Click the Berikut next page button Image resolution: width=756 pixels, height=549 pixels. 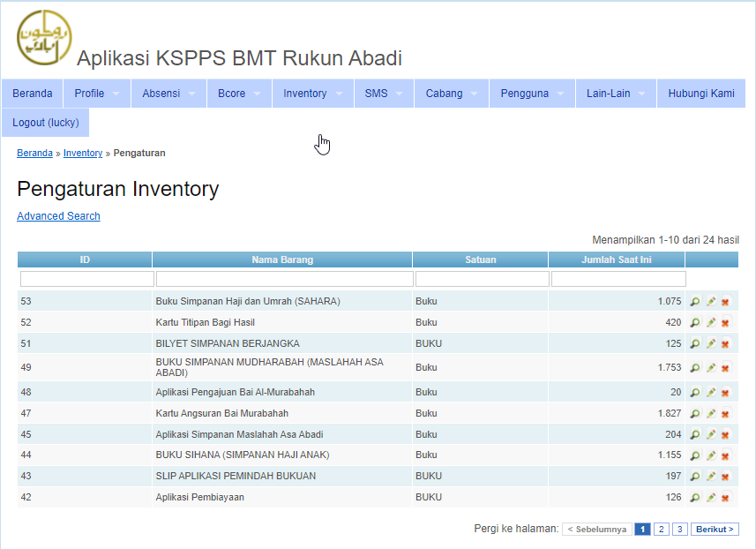click(715, 530)
